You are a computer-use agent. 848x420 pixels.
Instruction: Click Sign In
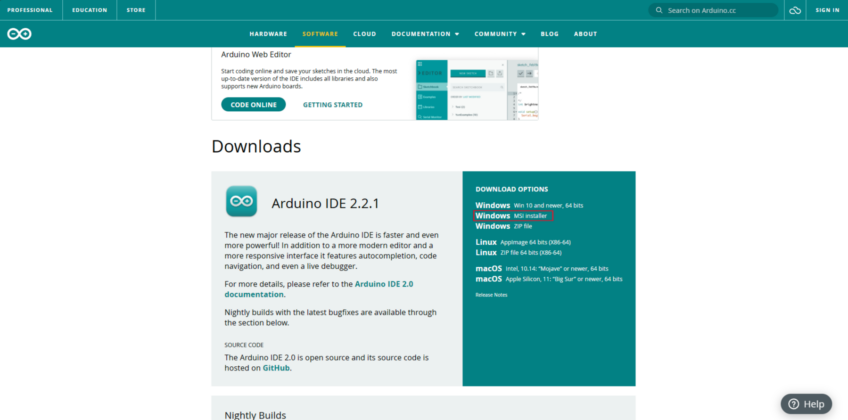click(x=827, y=10)
